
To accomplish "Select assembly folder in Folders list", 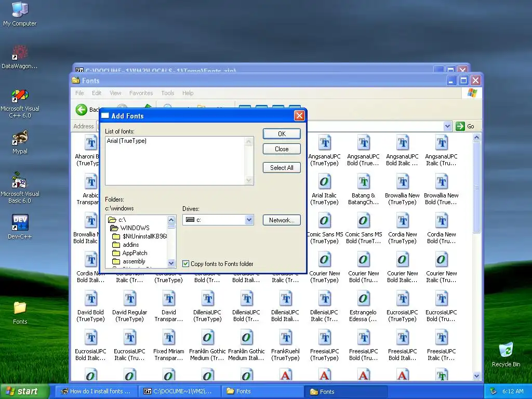I will 129,261.
